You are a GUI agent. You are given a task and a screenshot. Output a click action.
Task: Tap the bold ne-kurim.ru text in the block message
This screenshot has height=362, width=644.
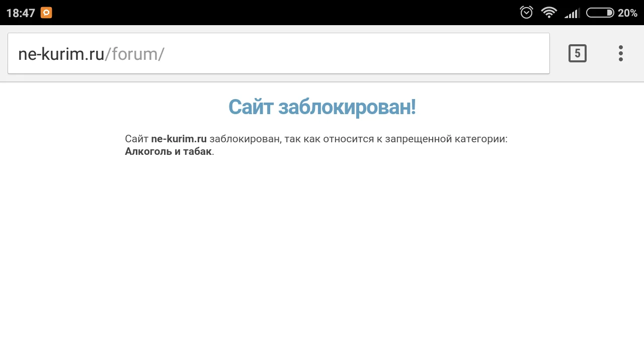point(179,139)
